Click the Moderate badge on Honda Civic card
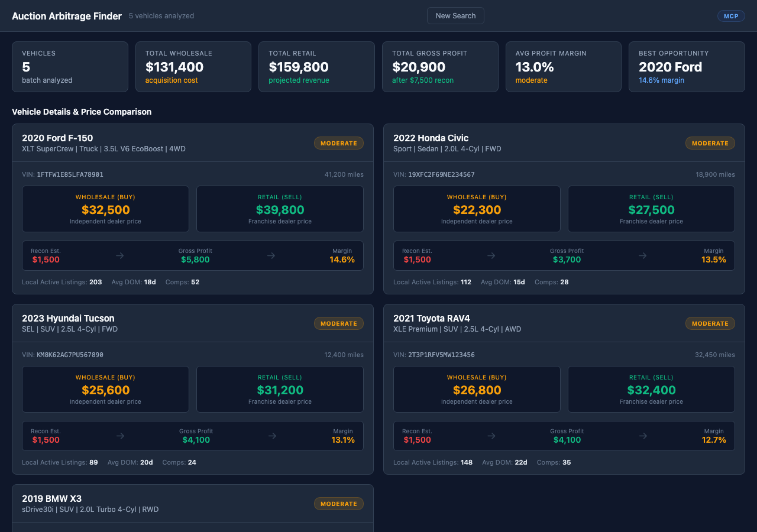The height and width of the screenshot is (532, 757). tap(710, 143)
